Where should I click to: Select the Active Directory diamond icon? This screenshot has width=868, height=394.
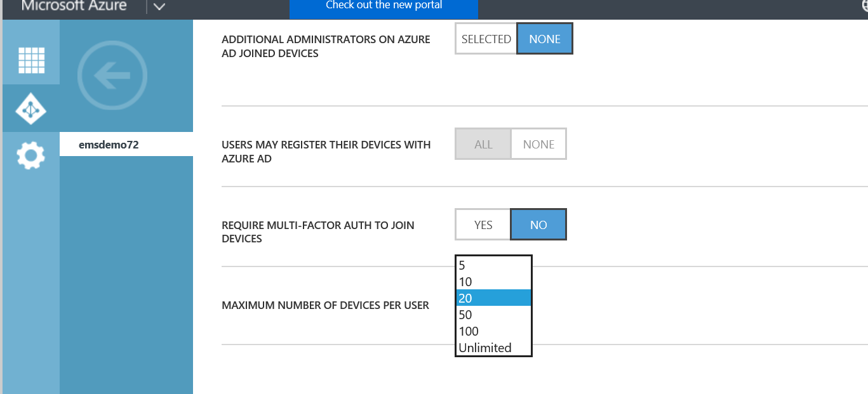tap(31, 108)
